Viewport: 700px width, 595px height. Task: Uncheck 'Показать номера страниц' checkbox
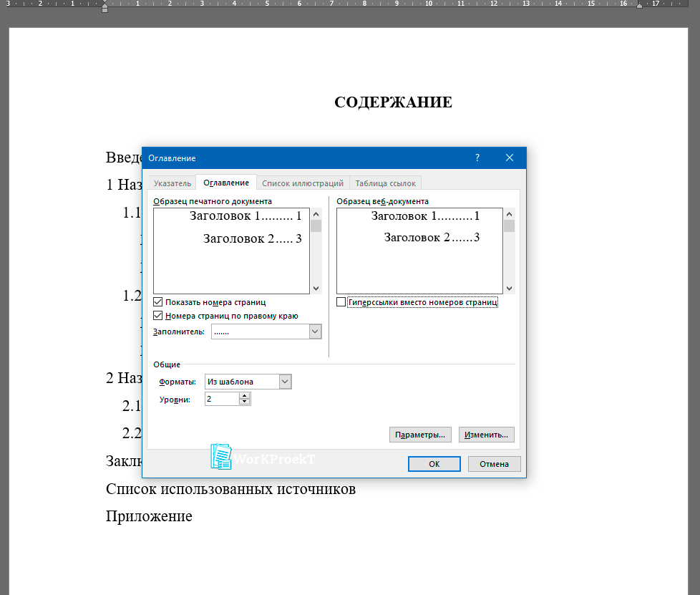158,303
